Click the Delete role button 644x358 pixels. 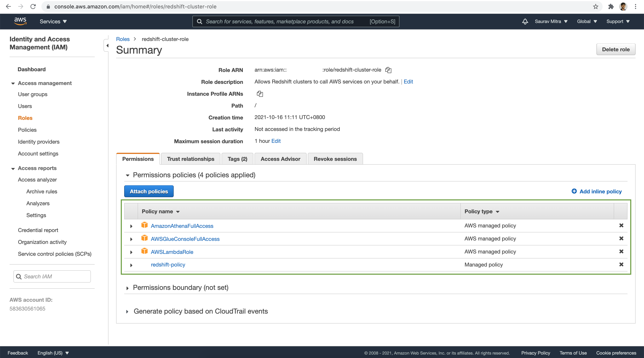click(x=616, y=49)
